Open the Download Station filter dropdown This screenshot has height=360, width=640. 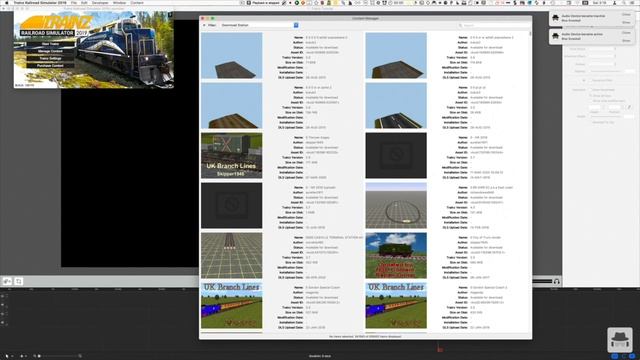[259, 25]
